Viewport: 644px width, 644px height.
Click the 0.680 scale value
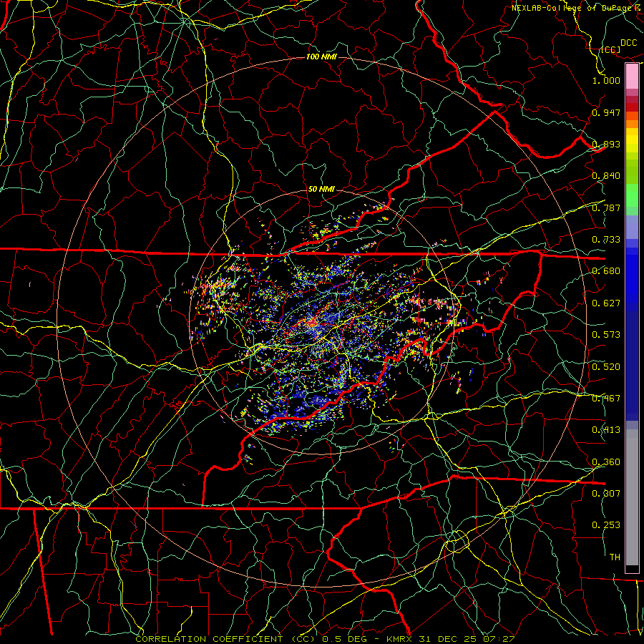point(606,271)
